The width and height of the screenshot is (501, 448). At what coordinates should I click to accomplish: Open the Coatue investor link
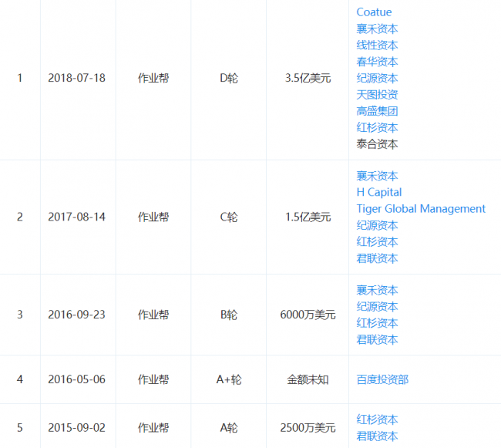pos(374,12)
